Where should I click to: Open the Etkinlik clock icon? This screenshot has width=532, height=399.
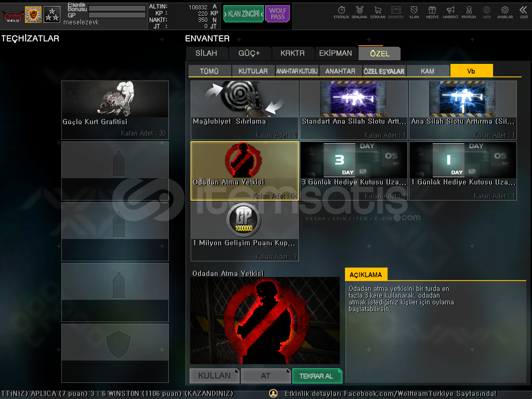pos(341,12)
